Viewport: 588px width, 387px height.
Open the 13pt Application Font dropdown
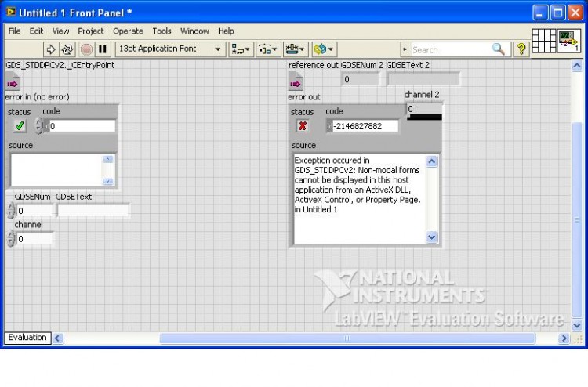click(x=170, y=49)
